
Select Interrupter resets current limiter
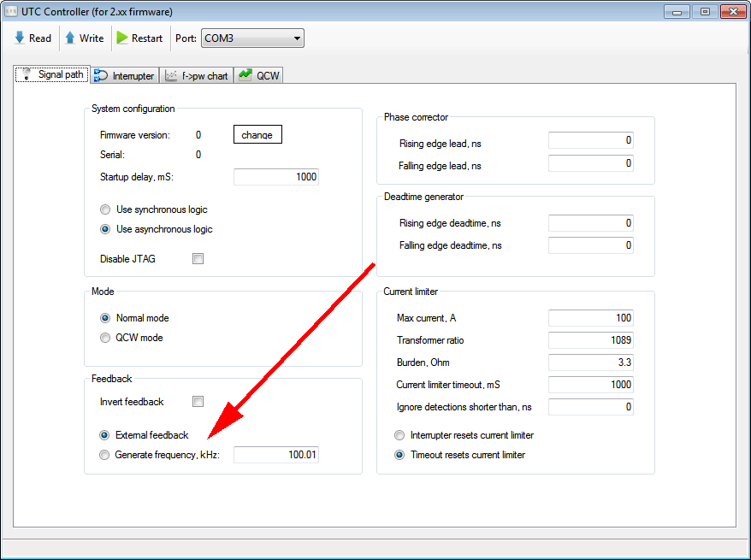[399, 435]
